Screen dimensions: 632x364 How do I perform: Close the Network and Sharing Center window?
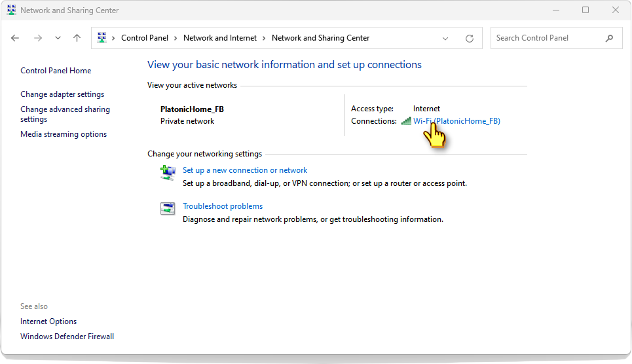coord(615,10)
